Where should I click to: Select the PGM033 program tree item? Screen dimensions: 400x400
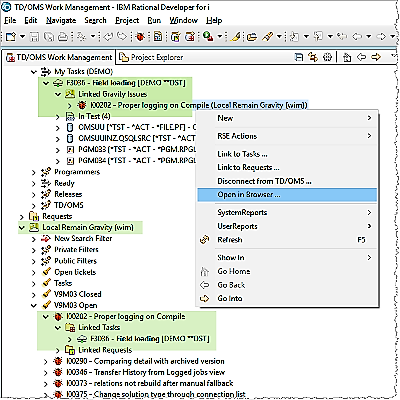pyautogui.click(x=137, y=150)
